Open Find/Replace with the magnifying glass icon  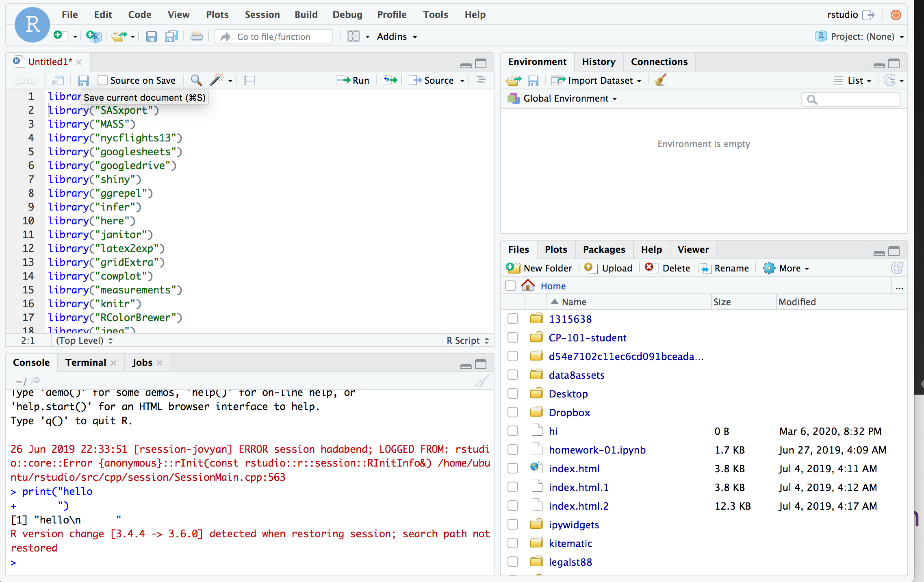coord(196,80)
